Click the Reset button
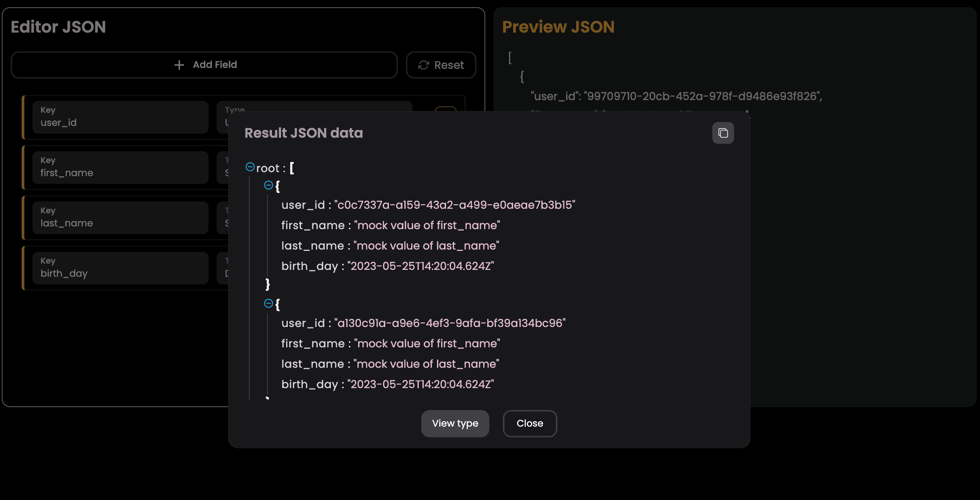 pos(441,65)
